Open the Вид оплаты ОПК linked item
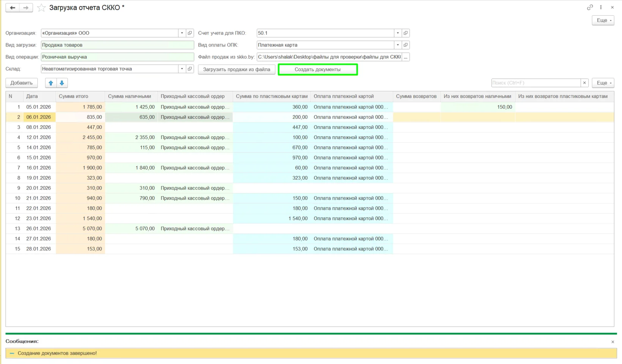 [x=406, y=45]
